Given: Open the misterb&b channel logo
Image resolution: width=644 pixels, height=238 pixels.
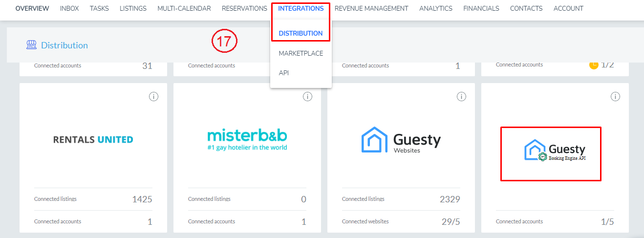Looking at the screenshot, I should click(x=247, y=140).
